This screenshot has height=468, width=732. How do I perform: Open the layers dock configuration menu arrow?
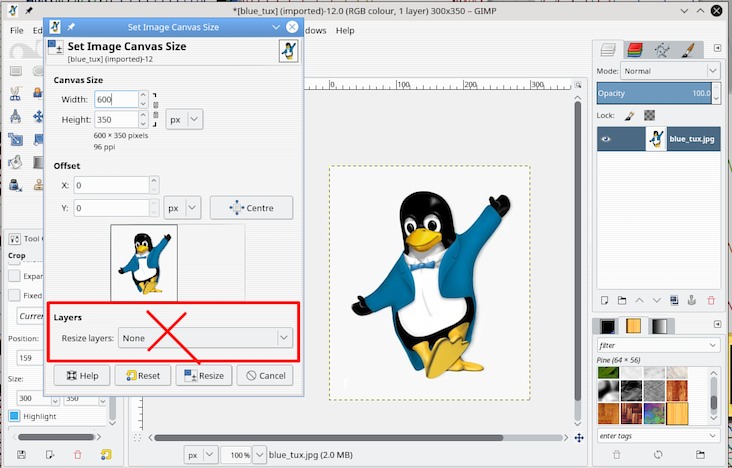click(x=718, y=48)
